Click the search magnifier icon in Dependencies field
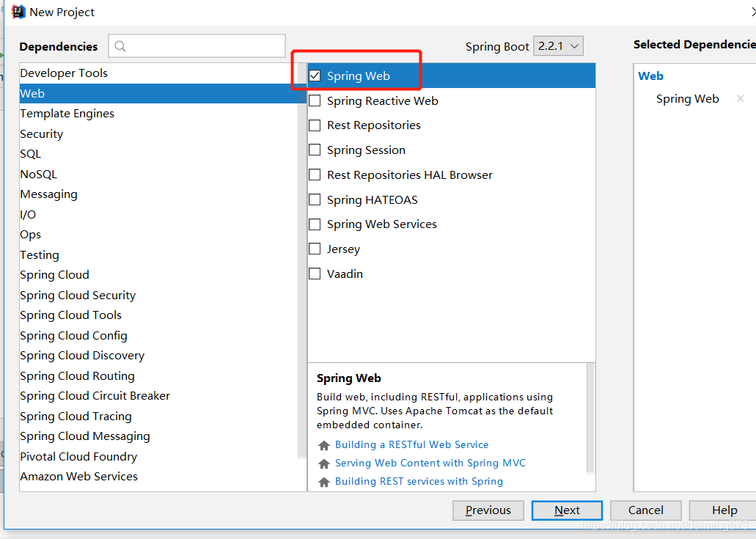The width and height of the screenshot is (756, 539). [x=120, y=45]
